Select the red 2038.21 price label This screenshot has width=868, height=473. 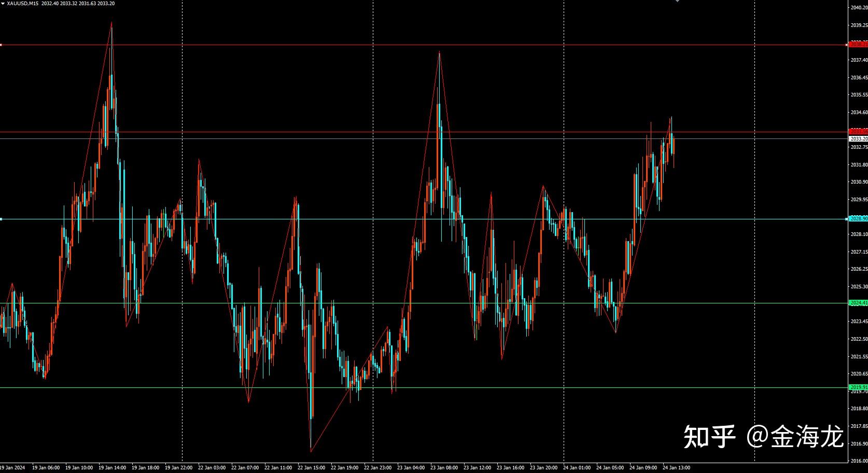coord(858,45)
